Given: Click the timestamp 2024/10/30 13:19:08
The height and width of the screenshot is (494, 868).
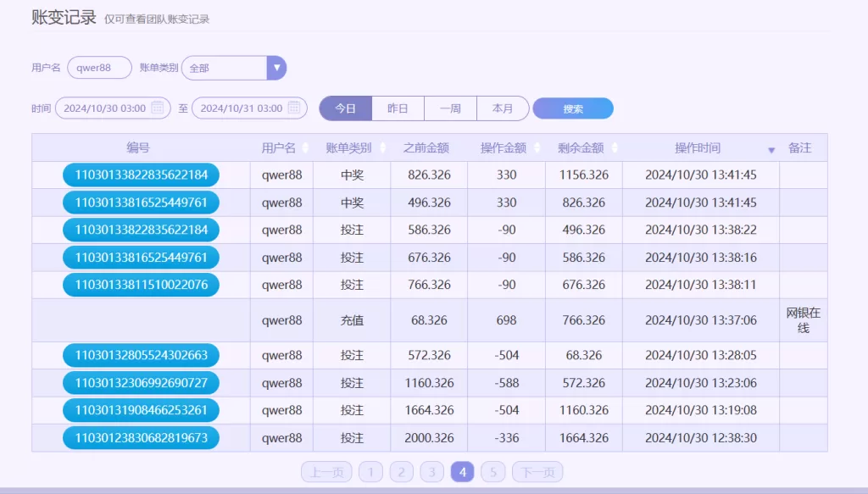Looking at the screenshot, I should [701, 410].
